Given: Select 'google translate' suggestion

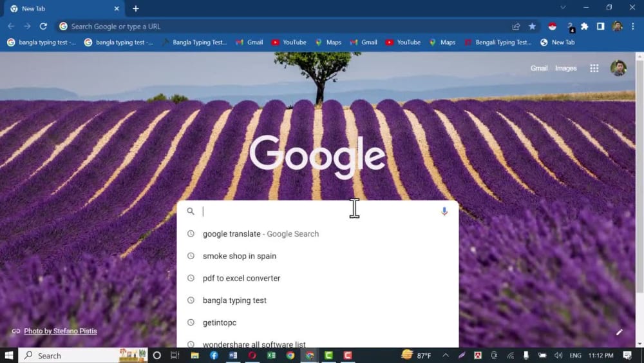Looking at the screenshot, I should 318,233.
